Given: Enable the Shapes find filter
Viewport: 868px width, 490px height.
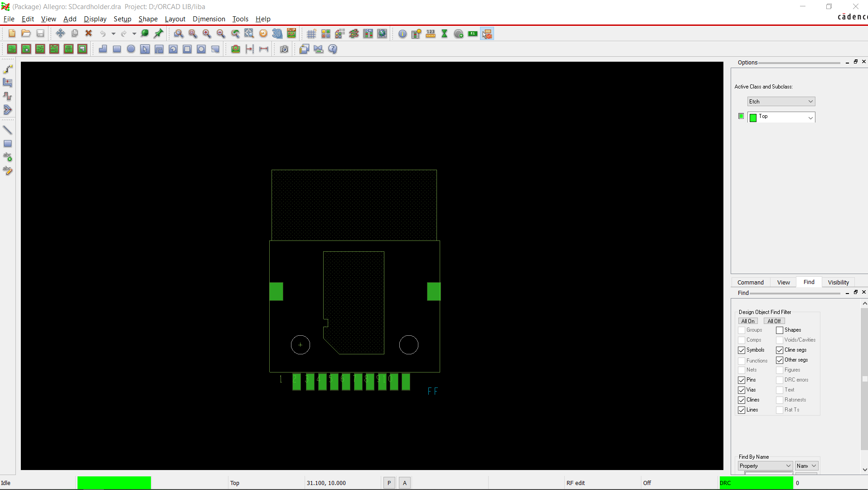Looking at the screenshot, I should pyautogui.click(x=780, y=330).
